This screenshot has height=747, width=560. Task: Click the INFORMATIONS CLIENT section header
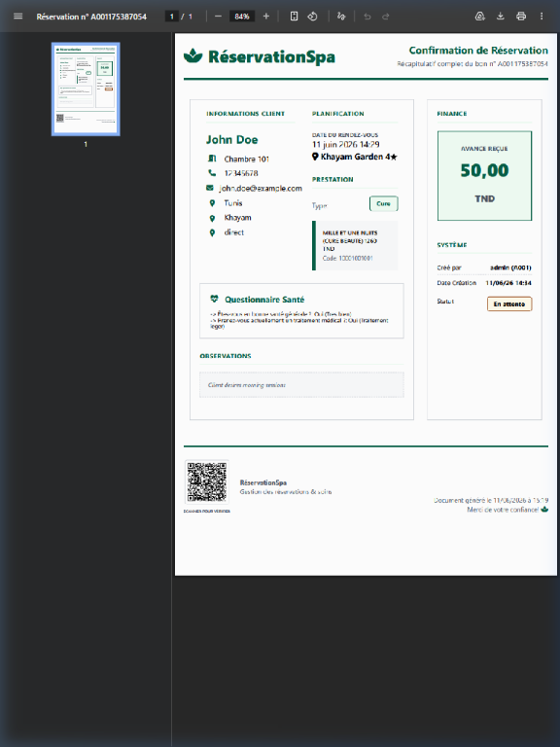245,114
